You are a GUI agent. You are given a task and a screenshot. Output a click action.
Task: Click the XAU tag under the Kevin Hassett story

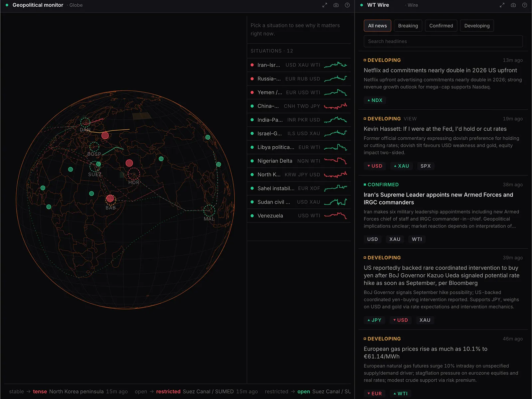(x=401, y=166)
